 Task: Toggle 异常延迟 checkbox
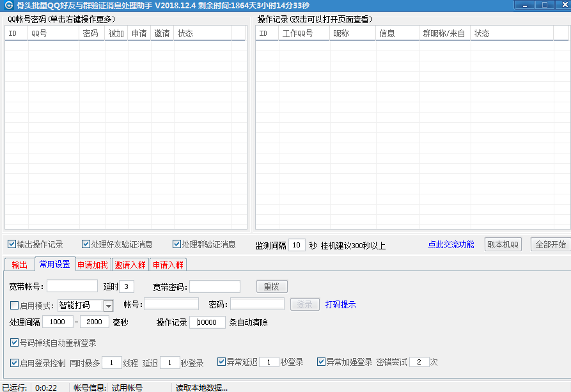click(x=222, y=362)
